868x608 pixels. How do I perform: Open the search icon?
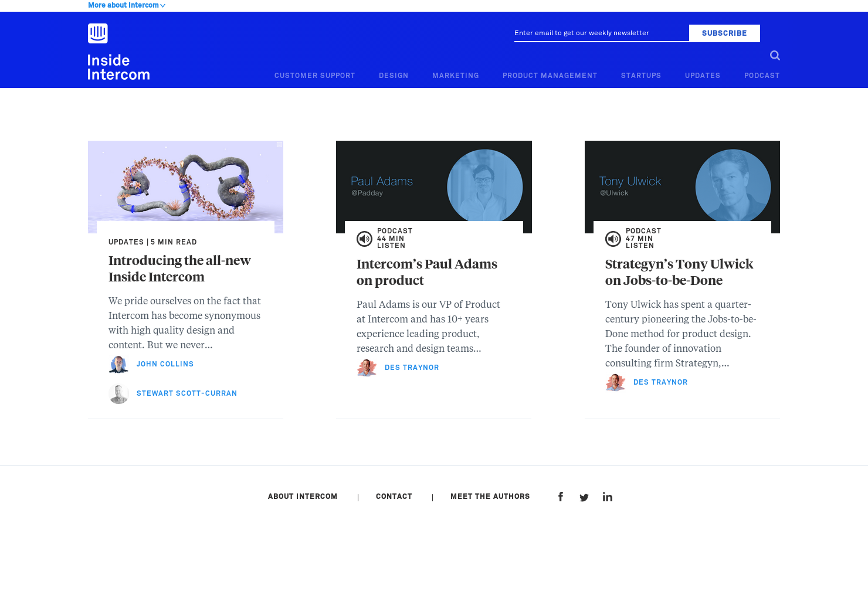pos(775,55)
